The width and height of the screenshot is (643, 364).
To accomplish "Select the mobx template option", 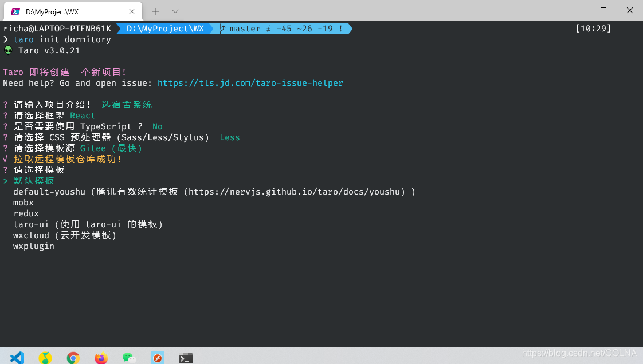I will (x=23, y=203).
